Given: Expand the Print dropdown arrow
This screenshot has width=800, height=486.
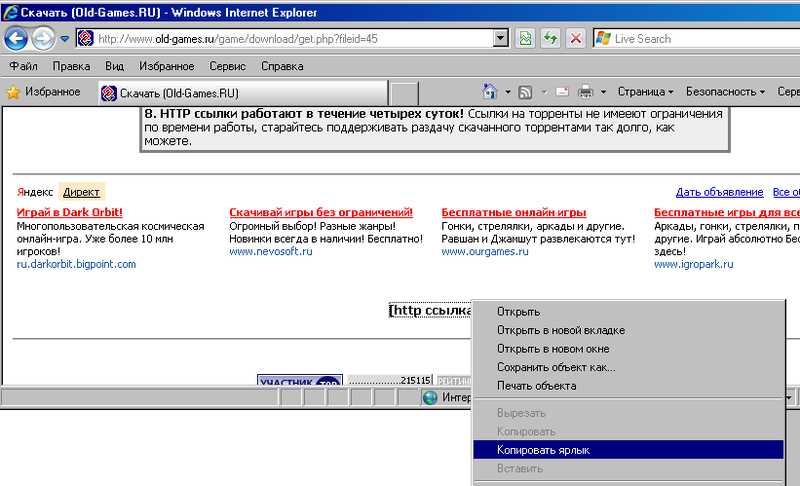Looking at the screenshot, I should coord(604,92).
